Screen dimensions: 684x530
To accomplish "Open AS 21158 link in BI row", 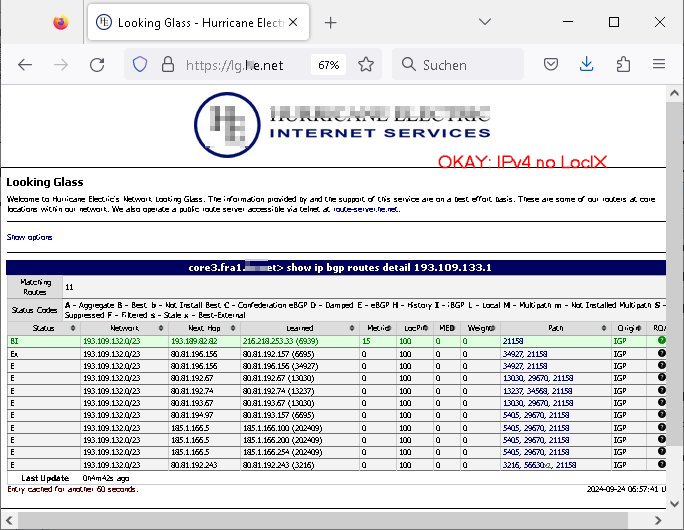I will coord(513,341).
